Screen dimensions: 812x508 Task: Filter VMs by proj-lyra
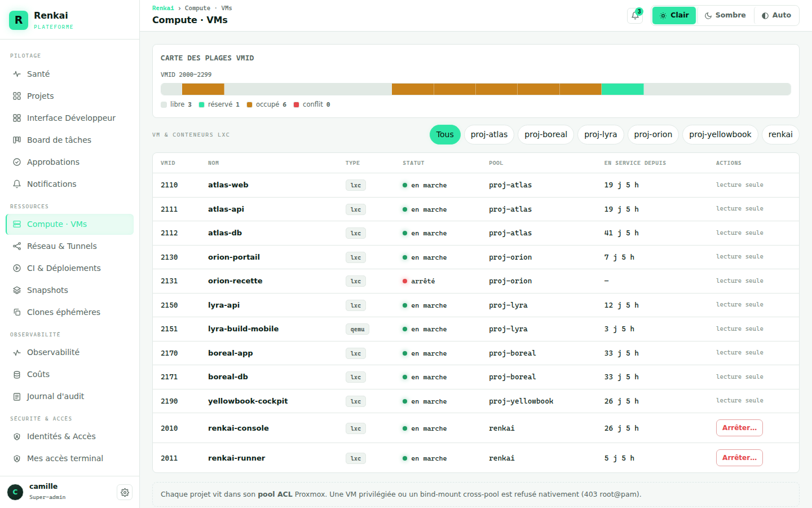click(601, 134)
